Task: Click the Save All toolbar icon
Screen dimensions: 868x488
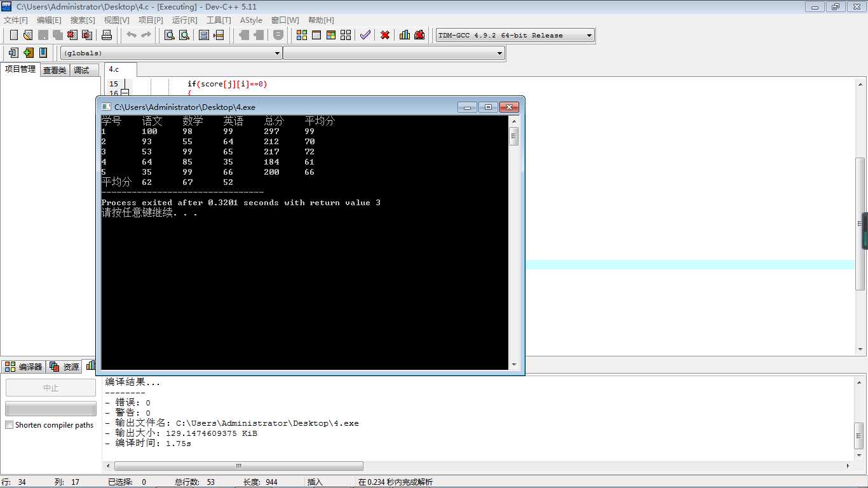Action: [57, 35]
